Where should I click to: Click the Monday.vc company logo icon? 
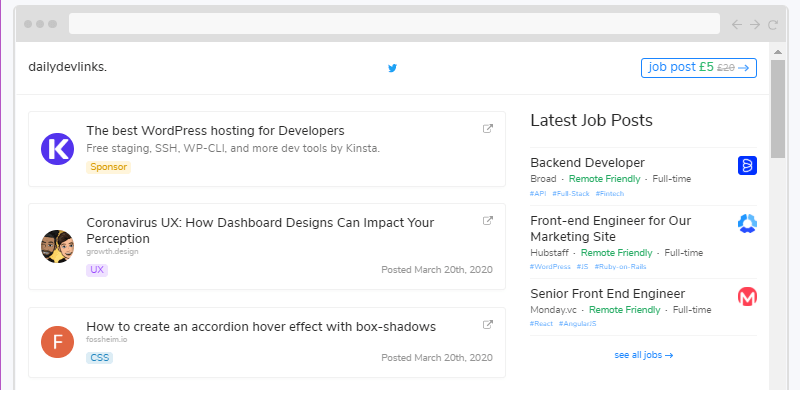pos(747,296)
